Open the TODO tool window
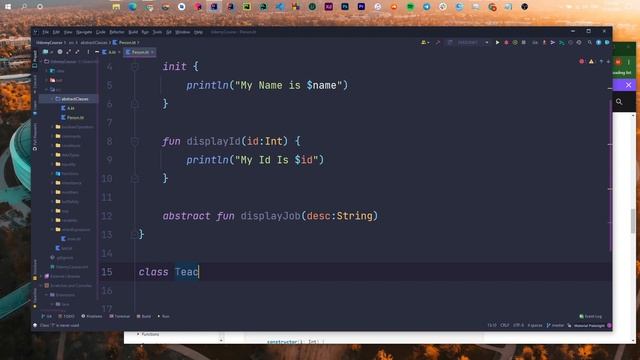 coord(67,316)
